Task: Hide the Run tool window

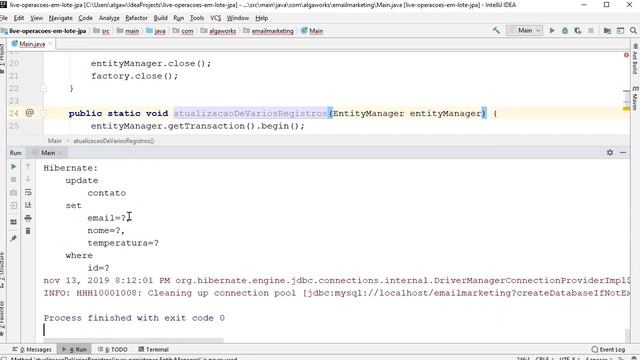Action: (623, 152)
